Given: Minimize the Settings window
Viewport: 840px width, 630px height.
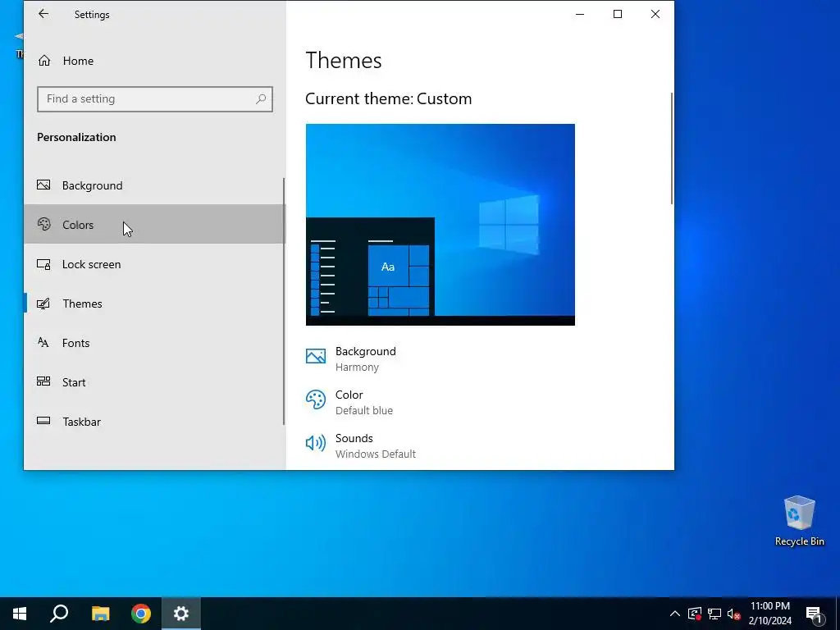Looking at the screenshot, I should click(580, 14).
